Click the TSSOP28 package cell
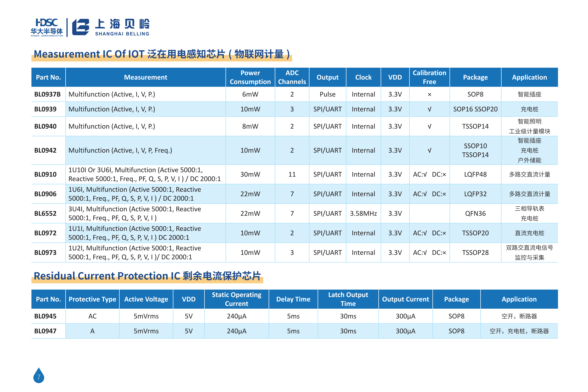This screenshot has width=588, height=392. pyautogui.click(x=475, y=252)
